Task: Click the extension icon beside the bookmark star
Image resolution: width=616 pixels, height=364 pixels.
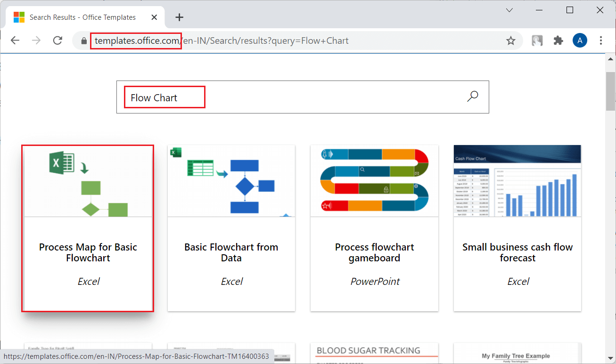Action: tap(537, 40)
